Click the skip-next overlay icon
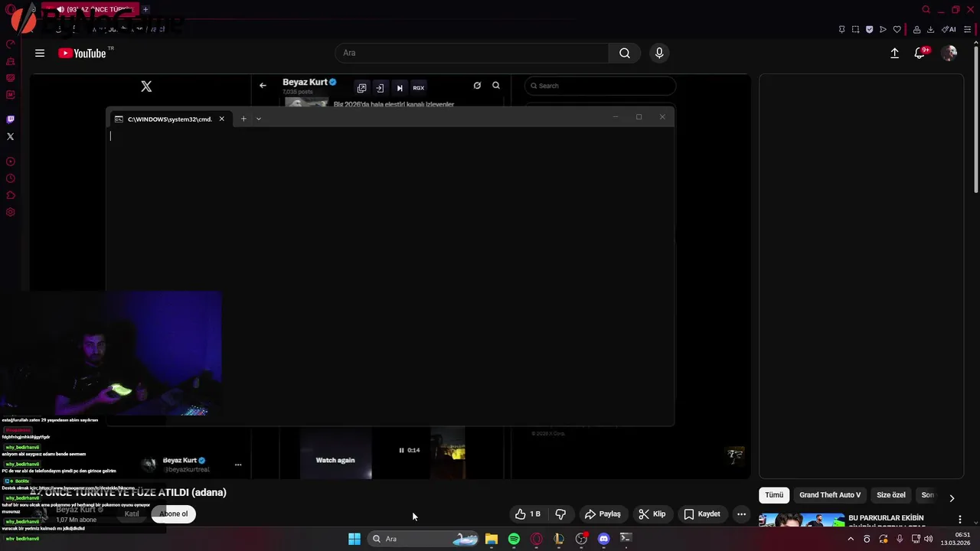The image size is (980, 551). [399, 87]
